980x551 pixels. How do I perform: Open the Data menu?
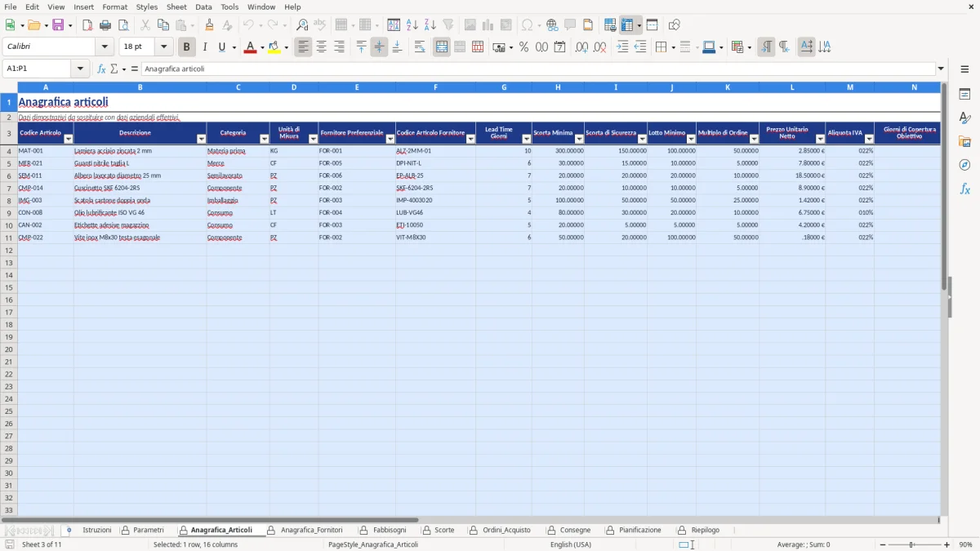click(x=203, y=7)
